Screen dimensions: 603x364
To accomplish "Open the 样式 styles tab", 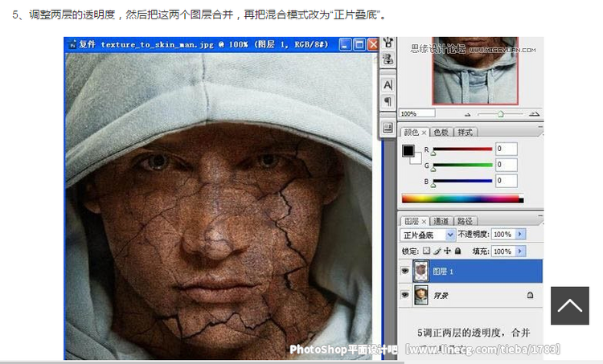I will [465, 132].
